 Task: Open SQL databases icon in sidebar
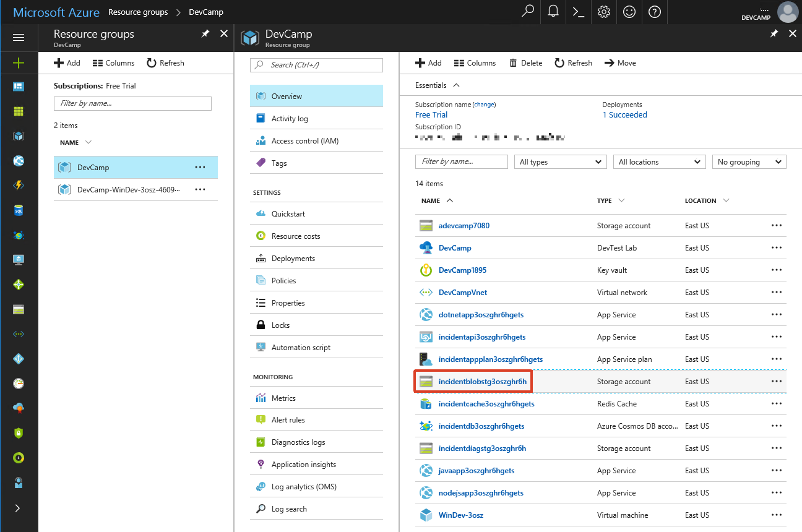point(19,210)
